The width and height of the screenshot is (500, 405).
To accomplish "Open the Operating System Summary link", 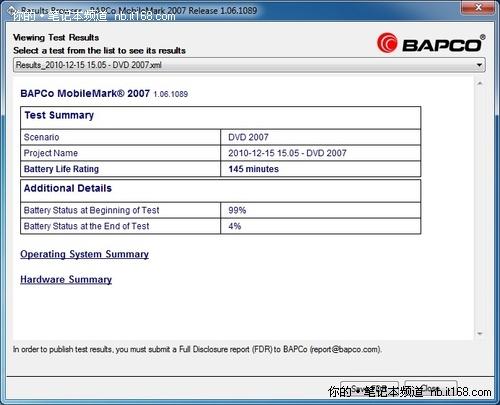I will (84, 254).
